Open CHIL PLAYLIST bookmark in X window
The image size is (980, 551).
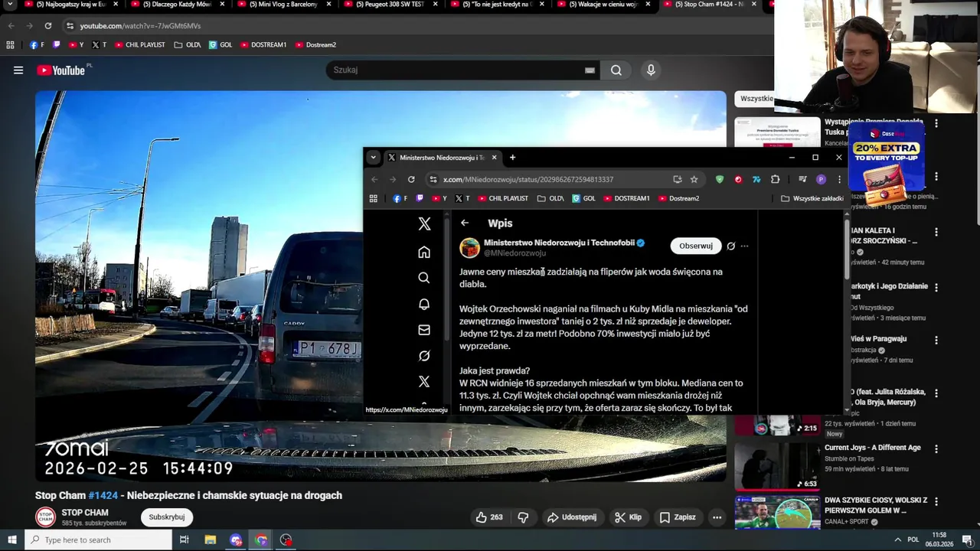click(x=503, y=198)
